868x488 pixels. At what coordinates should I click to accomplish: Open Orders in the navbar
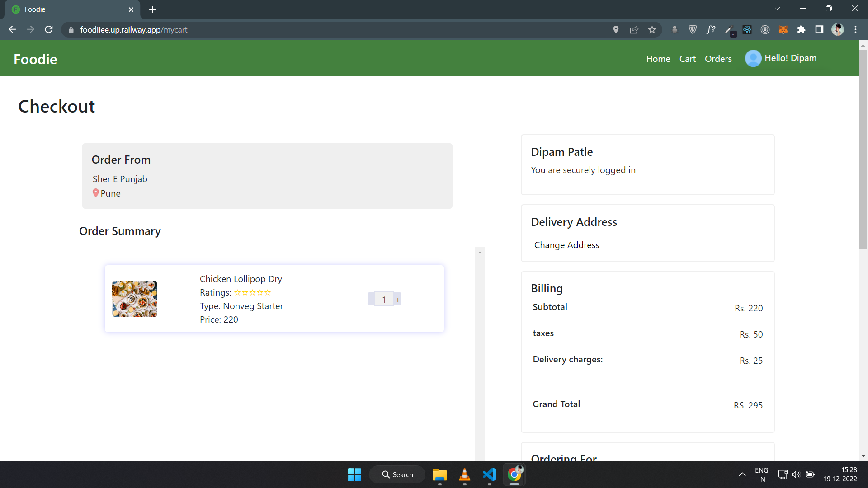(718, 59)
